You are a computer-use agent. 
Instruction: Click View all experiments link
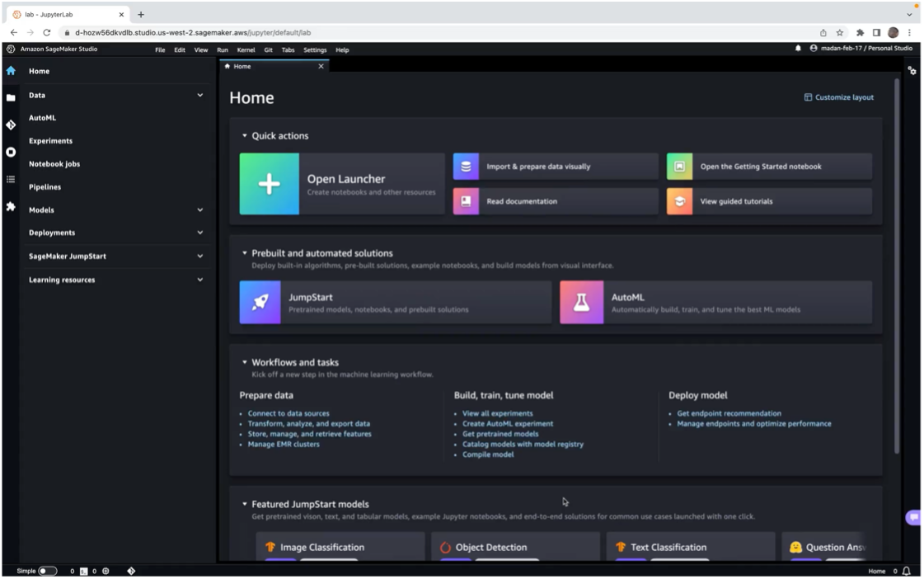click(x=497, y=413)
